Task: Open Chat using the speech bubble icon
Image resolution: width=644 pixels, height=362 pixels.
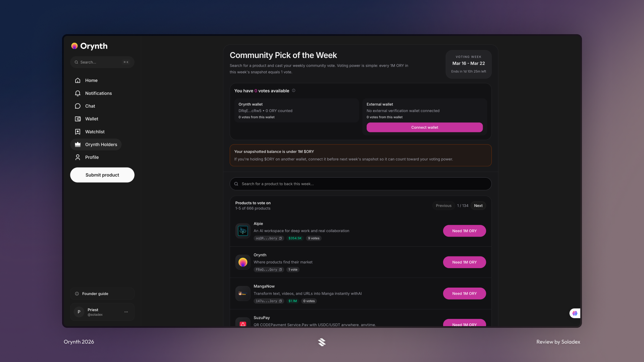Action: pos(78,106)
